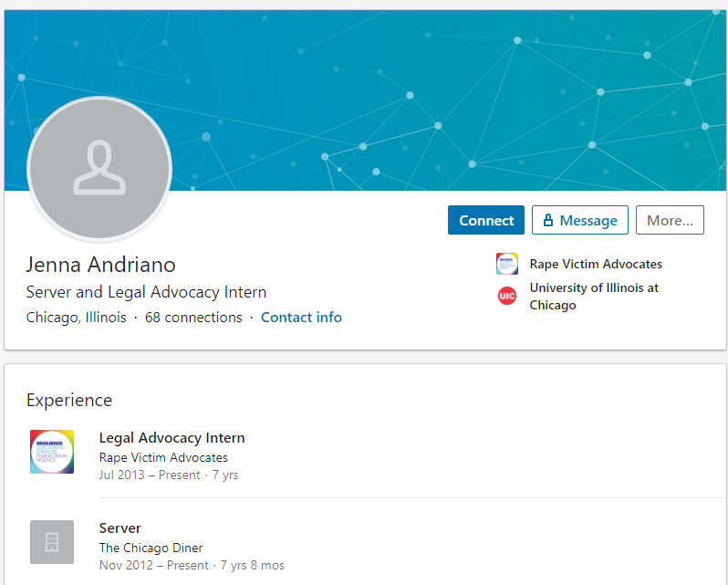Open Rape Victim Advocates link in header
Image resolution: width=728 pixels, height=585 pixels.
pos(596,264)
